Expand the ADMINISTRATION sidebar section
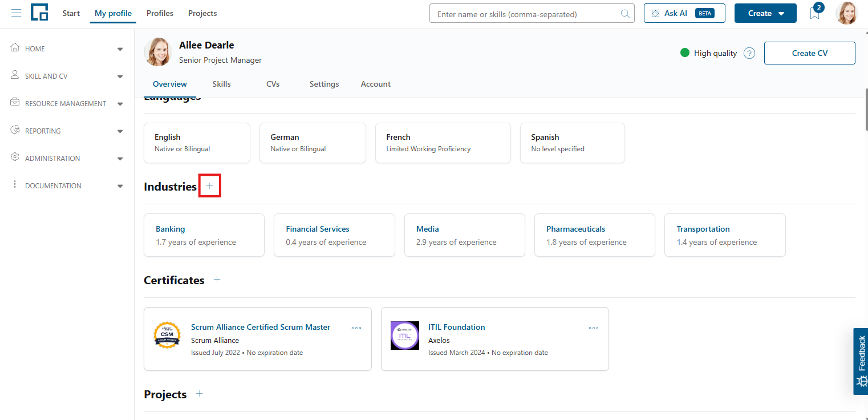This screenshot has height=420, width=868. [x=120, y=159]
